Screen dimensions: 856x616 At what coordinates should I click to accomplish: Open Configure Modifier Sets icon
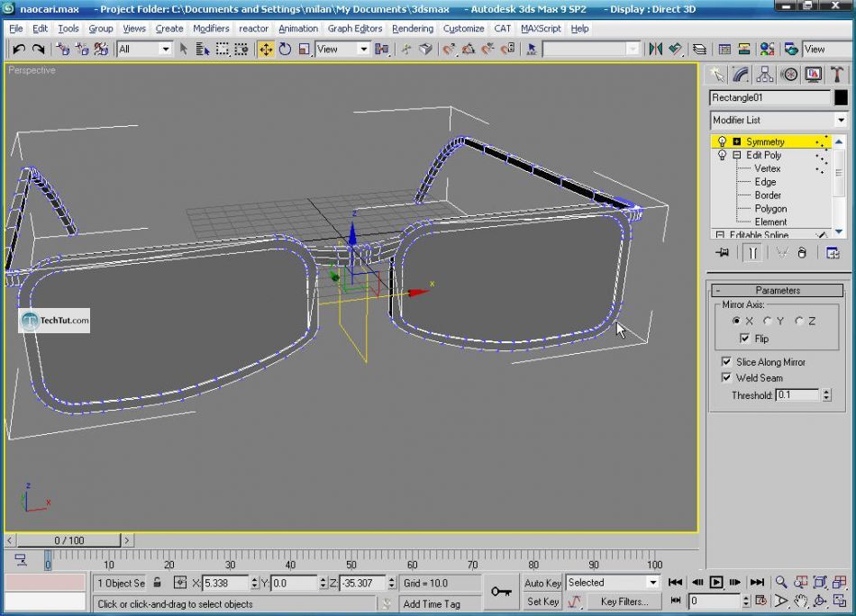pyautogui.click(x=833, y=253)
